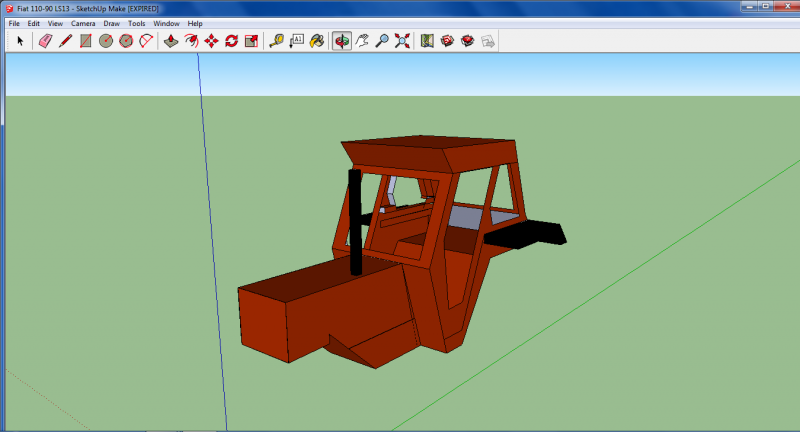Open the View menu

click(55, 23)
